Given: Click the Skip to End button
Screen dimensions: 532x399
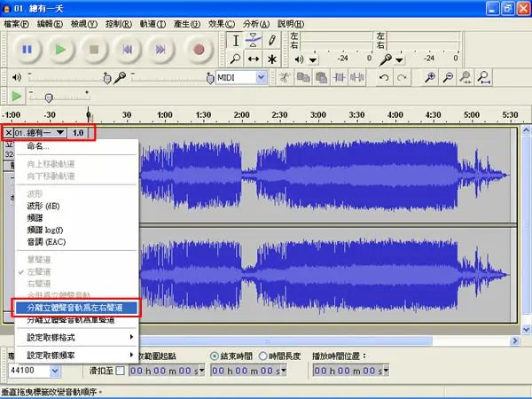Looking at the screenshot, I should [160, 50].
